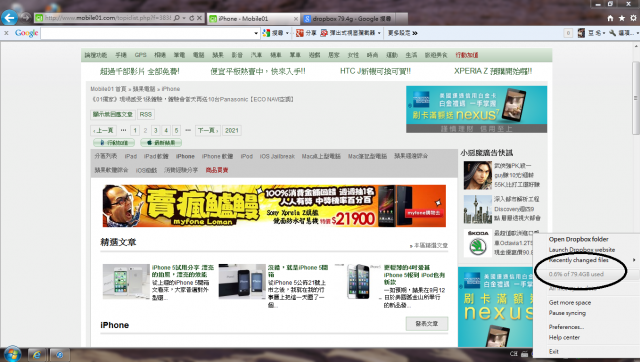Click the myfone Loman Sony Xperia banner ad
The height and width of the screenshot is (362, 640).
(274, 206)
